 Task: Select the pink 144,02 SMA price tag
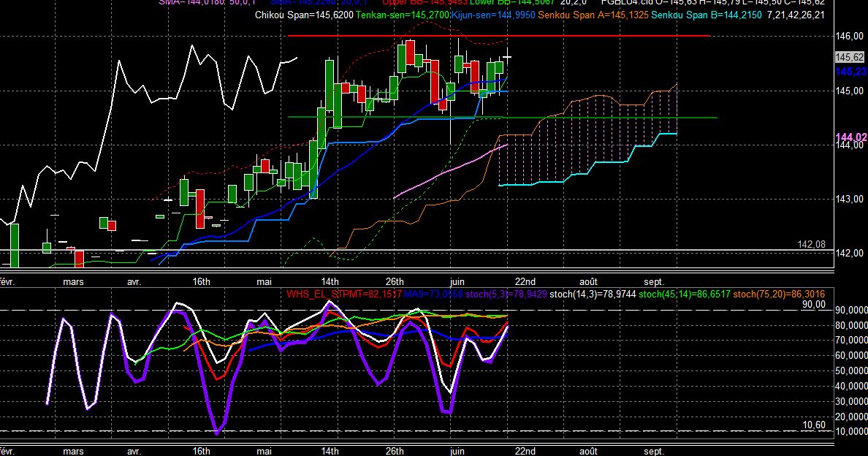coord(851,137)
